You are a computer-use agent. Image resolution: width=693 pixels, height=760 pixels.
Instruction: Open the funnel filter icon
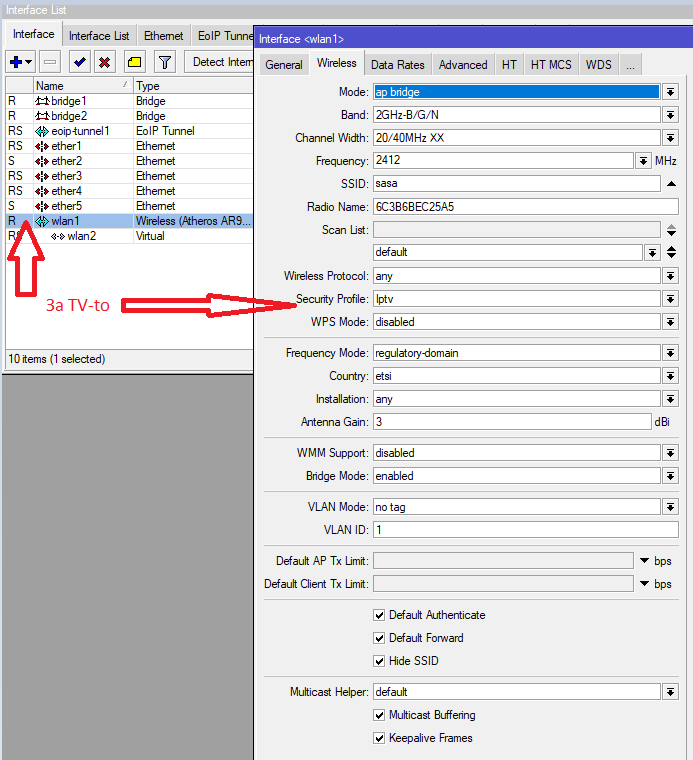165,62
